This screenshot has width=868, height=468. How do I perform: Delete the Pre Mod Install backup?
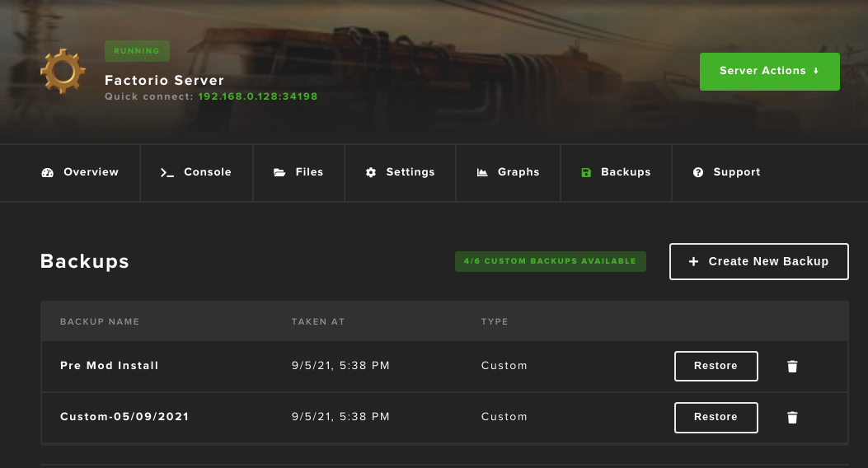point(792,366)
